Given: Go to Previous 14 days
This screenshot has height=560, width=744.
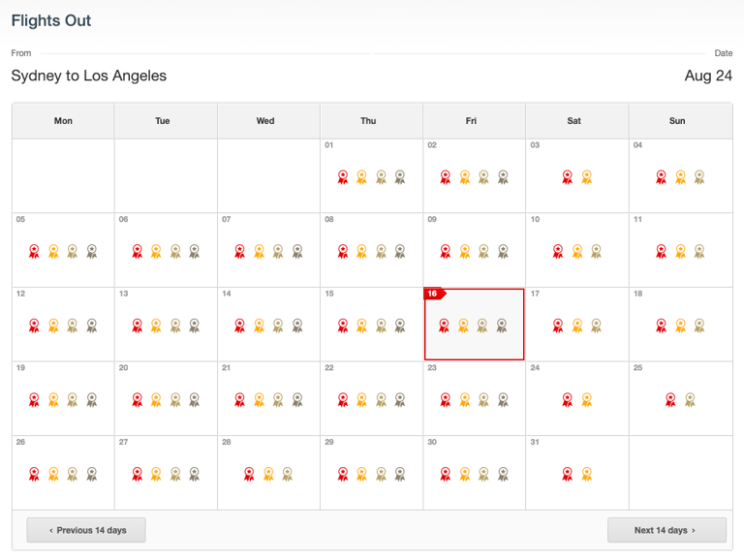Looking at the screenshot, I should tap(86, 530).
